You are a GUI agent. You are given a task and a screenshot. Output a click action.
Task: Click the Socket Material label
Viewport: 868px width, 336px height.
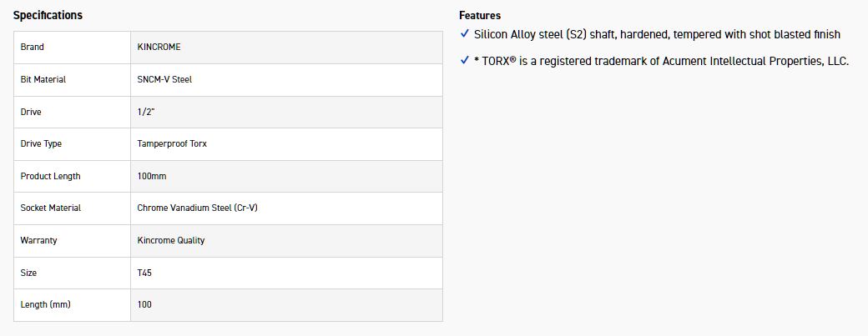click(51, 208)
